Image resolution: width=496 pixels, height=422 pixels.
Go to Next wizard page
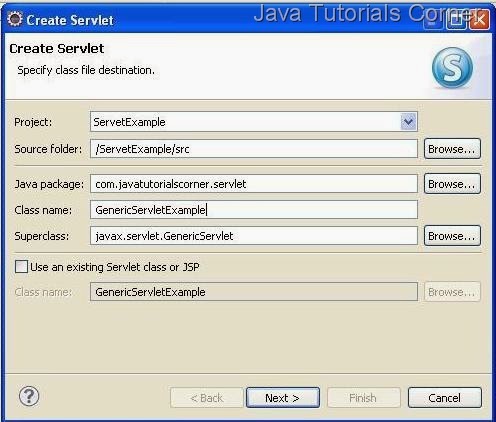283,397
